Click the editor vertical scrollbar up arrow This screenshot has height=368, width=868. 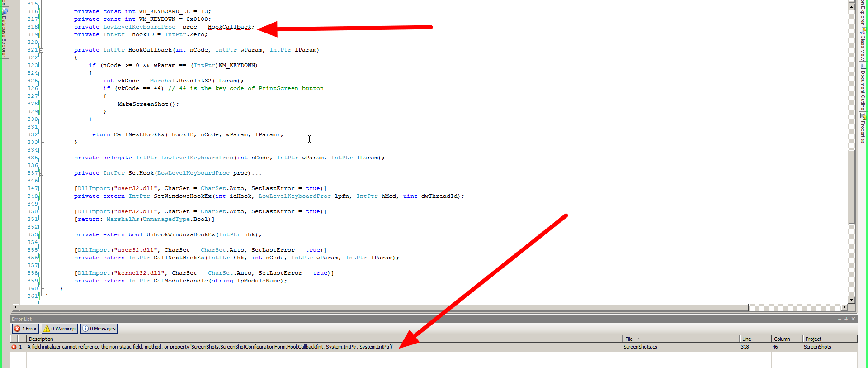[852, 7]
